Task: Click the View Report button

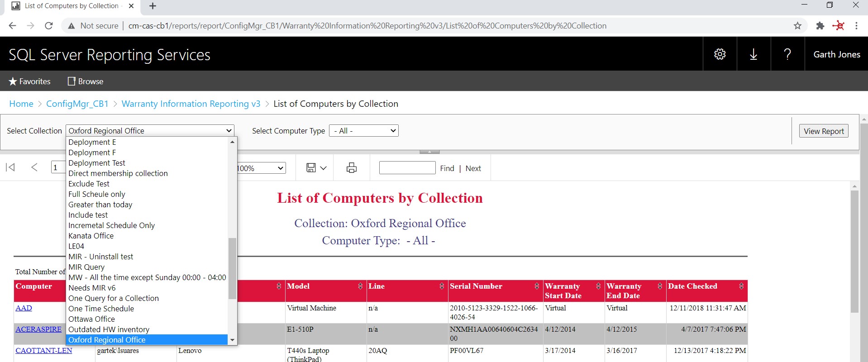Action: 823,131
